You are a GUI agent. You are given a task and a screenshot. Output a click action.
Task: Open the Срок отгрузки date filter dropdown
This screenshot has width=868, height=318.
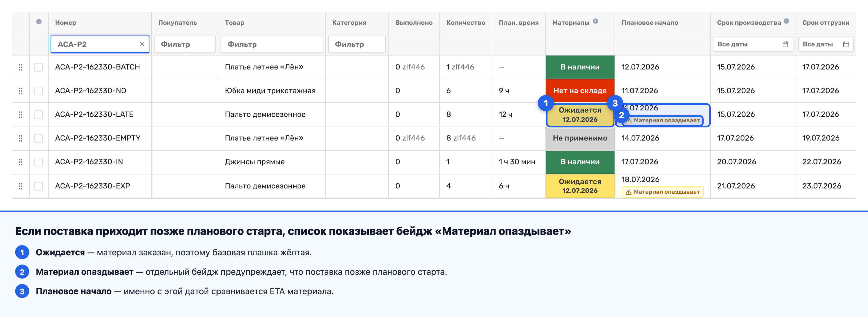[x=826, y=44]
